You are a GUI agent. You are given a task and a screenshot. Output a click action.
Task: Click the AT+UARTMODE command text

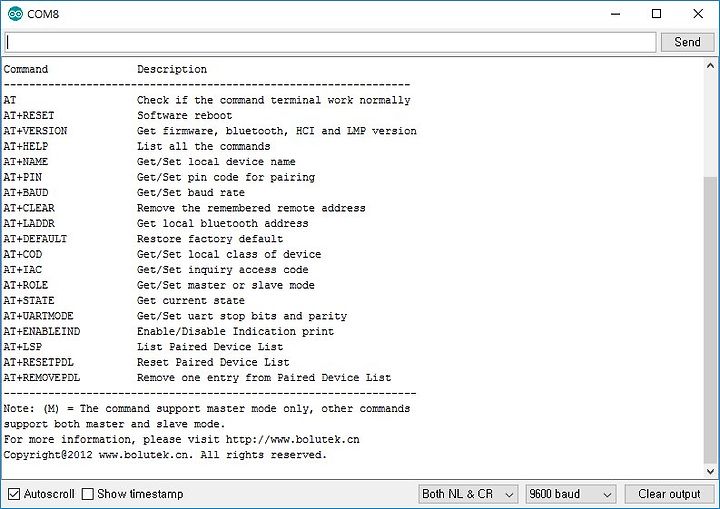click(39, 316)
